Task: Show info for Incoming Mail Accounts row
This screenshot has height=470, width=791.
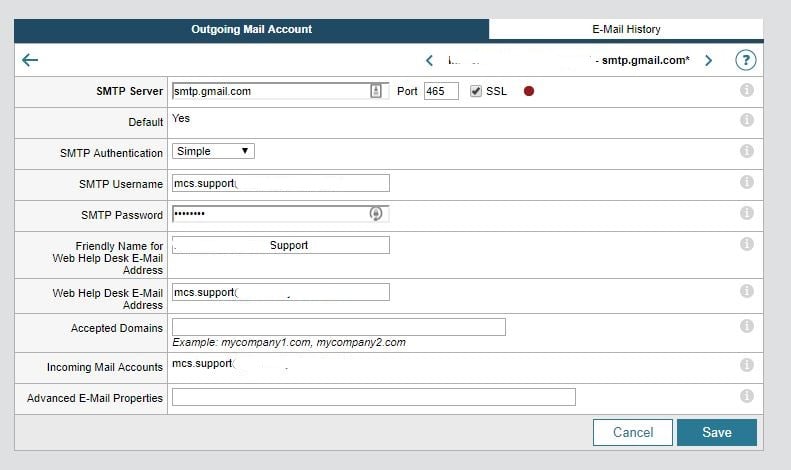Action: 747,365
